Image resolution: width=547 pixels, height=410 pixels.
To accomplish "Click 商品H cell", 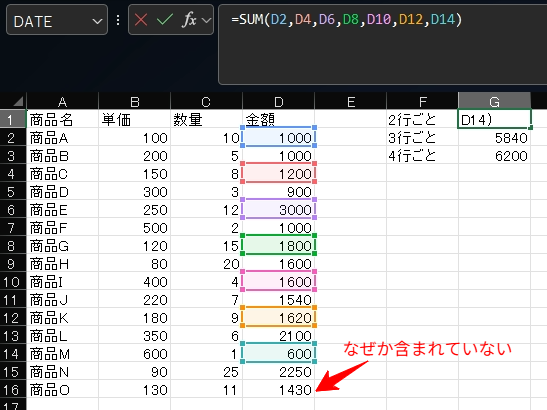I will point(62,264).
